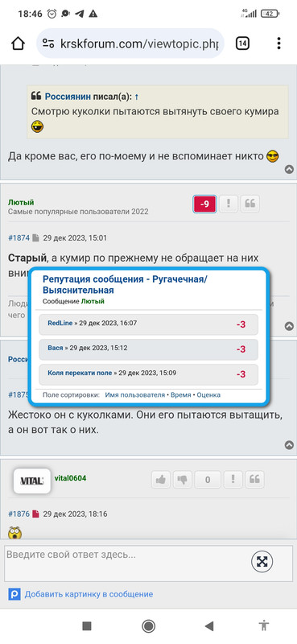The width and height of the screenshot is (297, 644).
Task: Open post #1876 permalink
Action: pyautogui.click(x=19, y=514)
